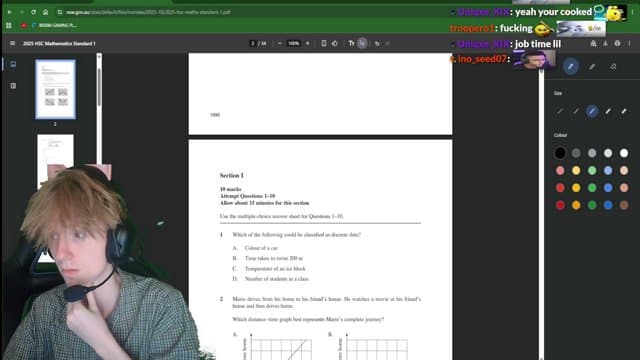
Task: Open the PDF viewer more actions menu
Action: (x=629, y=43)
